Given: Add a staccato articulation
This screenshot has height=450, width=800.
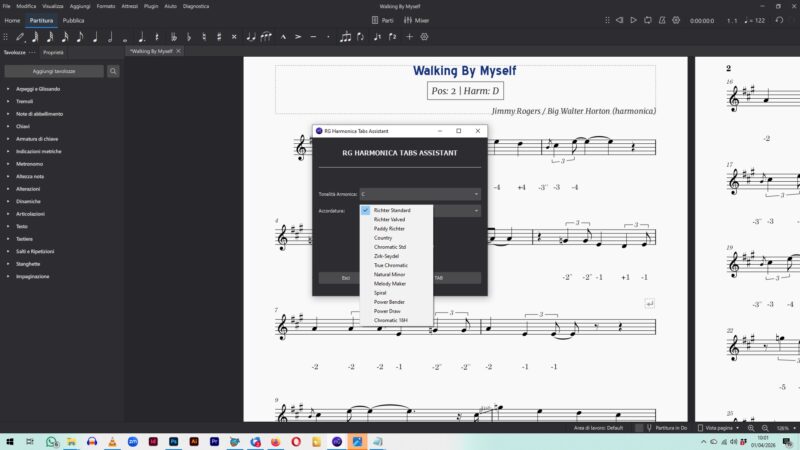Looking at the screenshot, I should point(328,37).
